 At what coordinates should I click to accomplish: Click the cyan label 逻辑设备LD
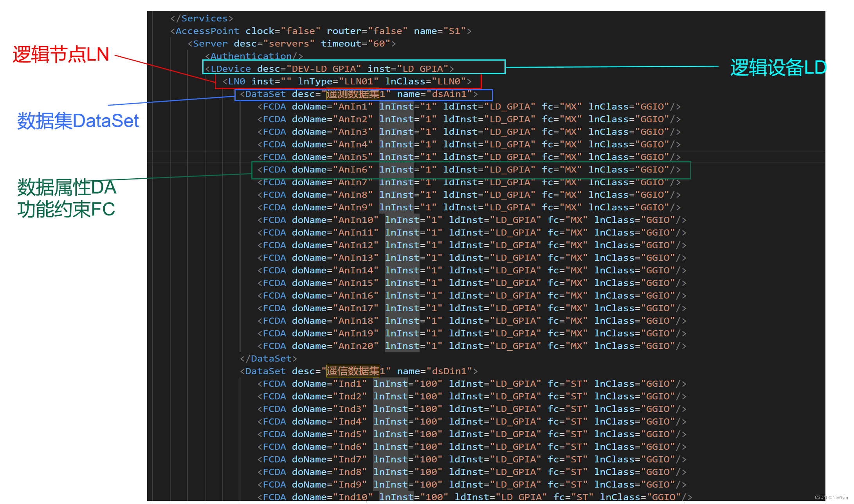tap(778, 68)
